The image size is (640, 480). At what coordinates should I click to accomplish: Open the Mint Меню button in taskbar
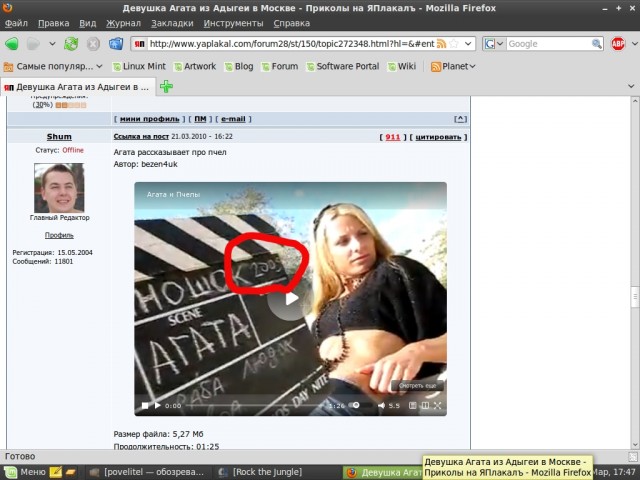24,472
